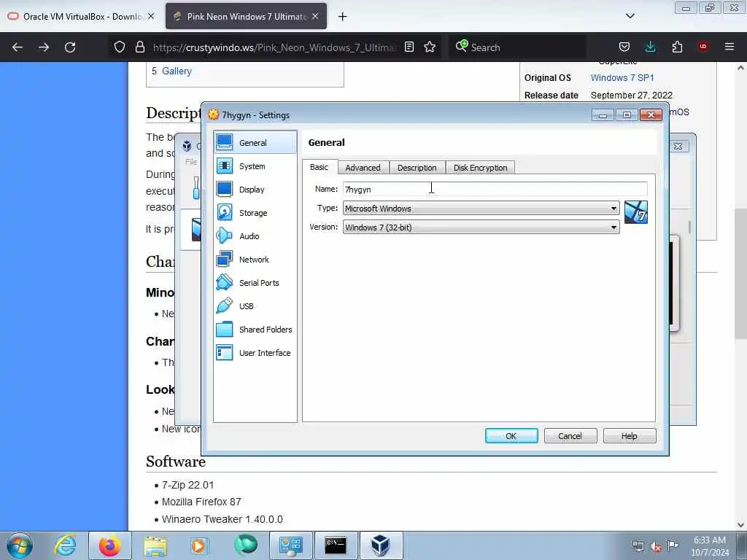
Task: Go back in Firefox
Action: pos(18,47)
